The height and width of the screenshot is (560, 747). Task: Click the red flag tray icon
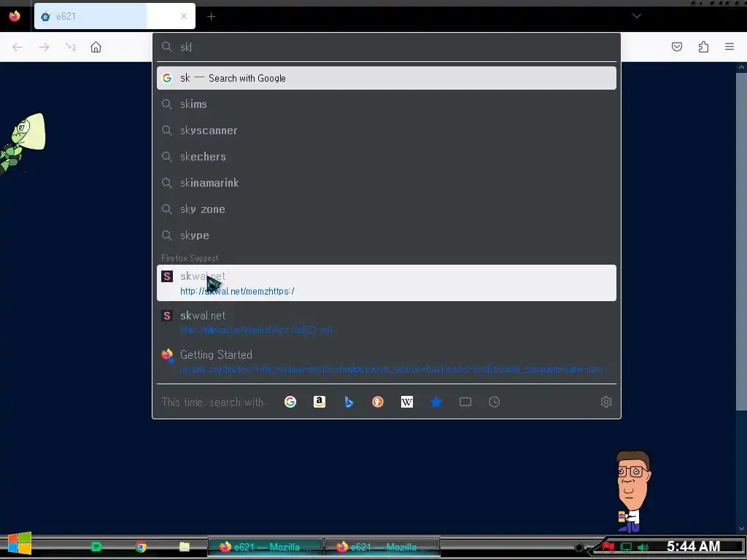point(608,547)
